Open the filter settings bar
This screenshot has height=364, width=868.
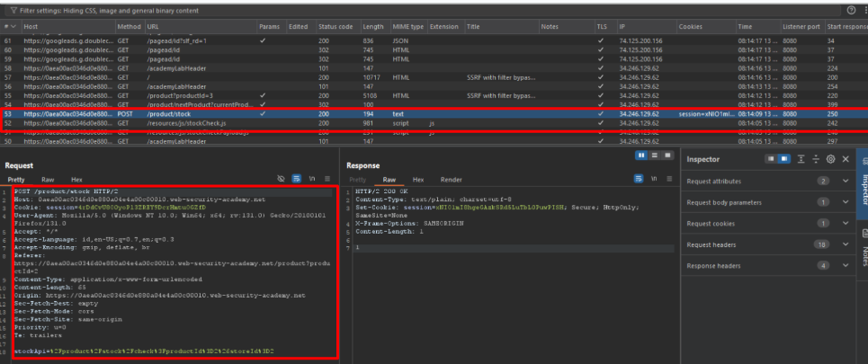click(x=108, y=10)
